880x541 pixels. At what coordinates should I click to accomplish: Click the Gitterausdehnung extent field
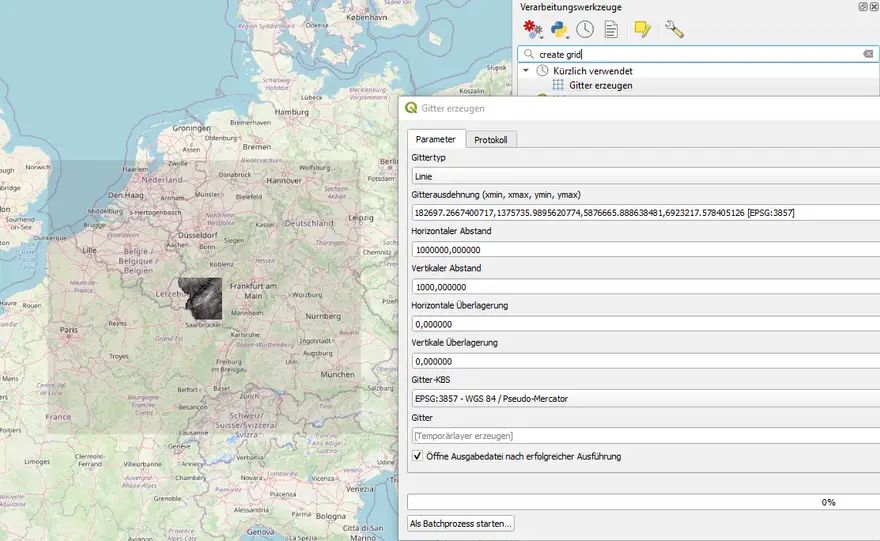point(645,213)
